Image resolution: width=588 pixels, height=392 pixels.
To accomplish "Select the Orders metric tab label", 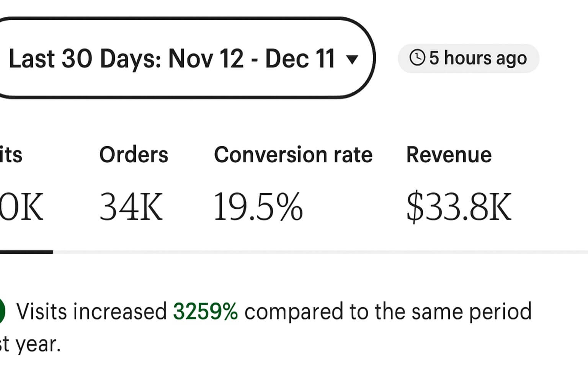I will tap(134, 155).
